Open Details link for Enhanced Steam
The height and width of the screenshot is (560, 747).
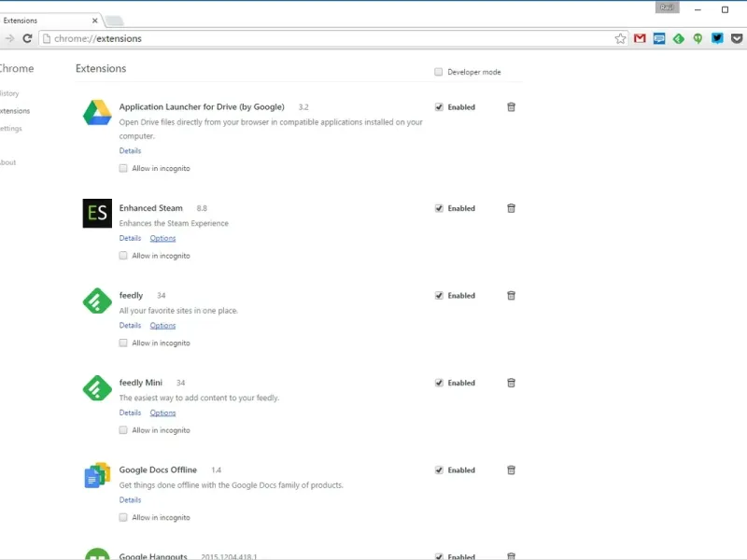pyautogui.click(x=130, y=238)
